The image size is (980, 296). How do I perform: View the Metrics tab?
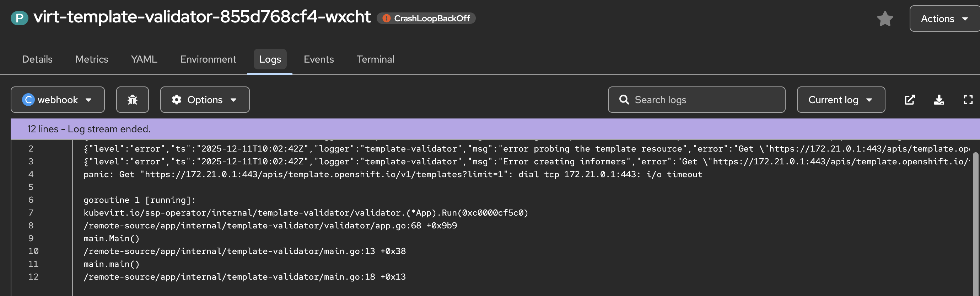tap(92, 59)
